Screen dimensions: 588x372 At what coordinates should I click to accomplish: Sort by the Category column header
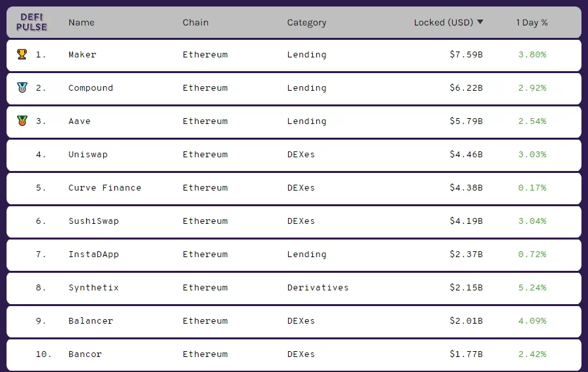click(306, 22)
